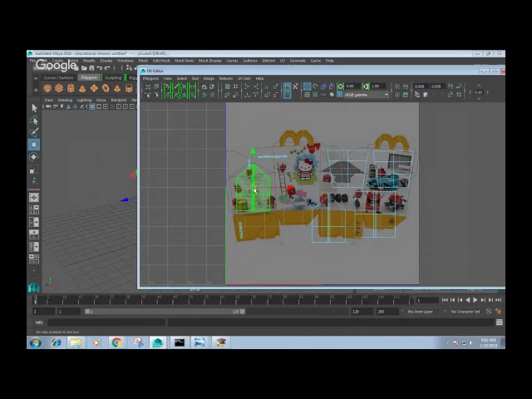Create a polygon plane from the shelf
532x399 pixels.
point(94,89)
